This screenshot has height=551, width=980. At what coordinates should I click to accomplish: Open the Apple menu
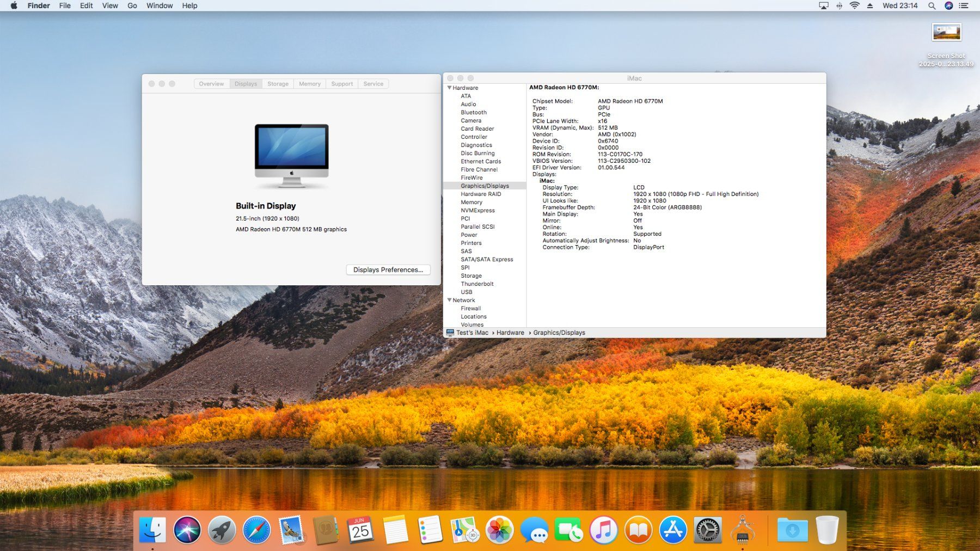[x=14, y=5]
